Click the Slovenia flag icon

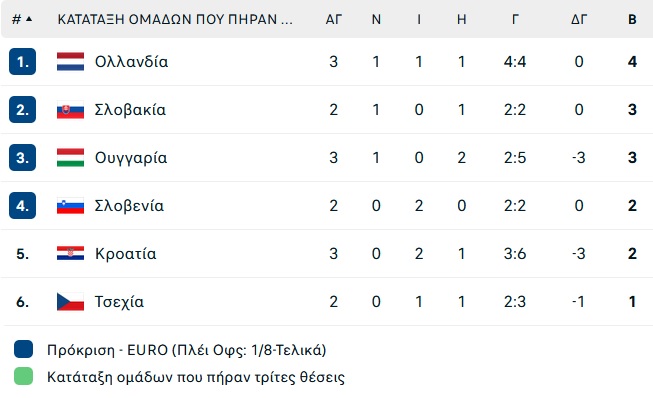70,206
